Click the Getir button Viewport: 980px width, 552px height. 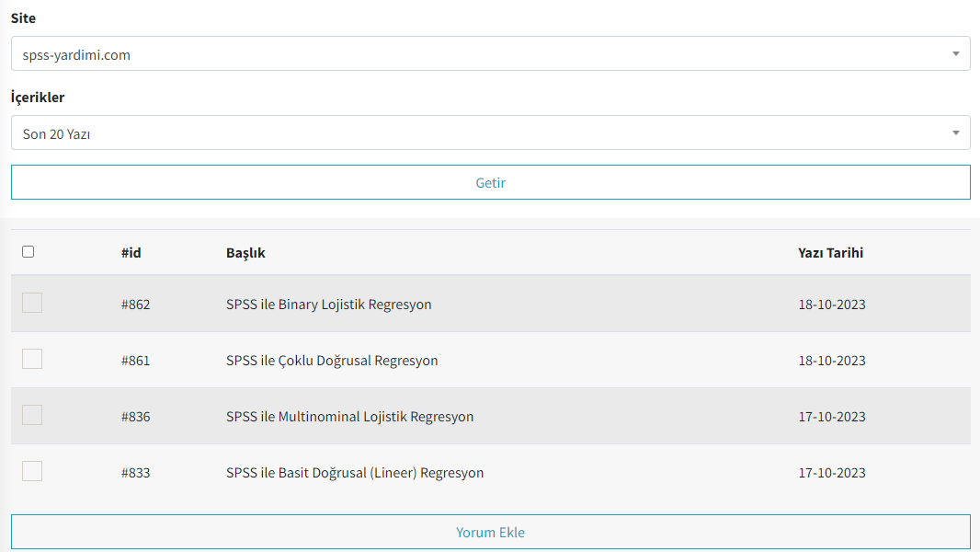pos(491,182)
